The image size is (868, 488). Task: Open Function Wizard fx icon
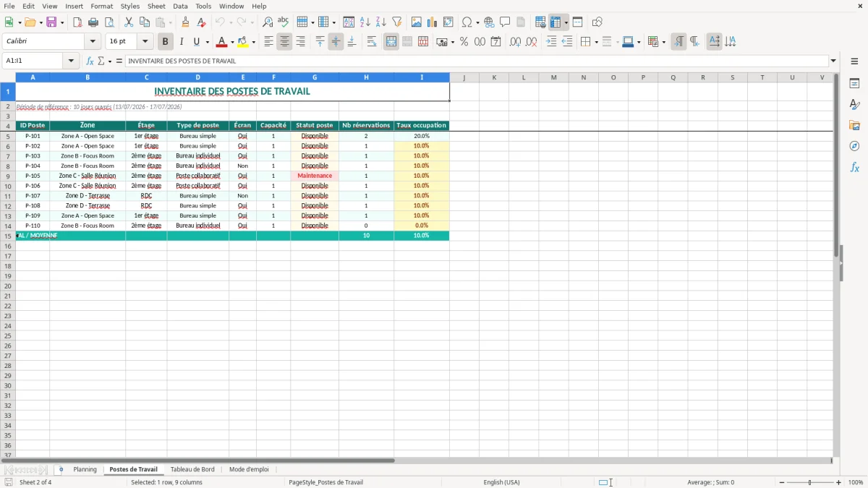tap(90, 61)
